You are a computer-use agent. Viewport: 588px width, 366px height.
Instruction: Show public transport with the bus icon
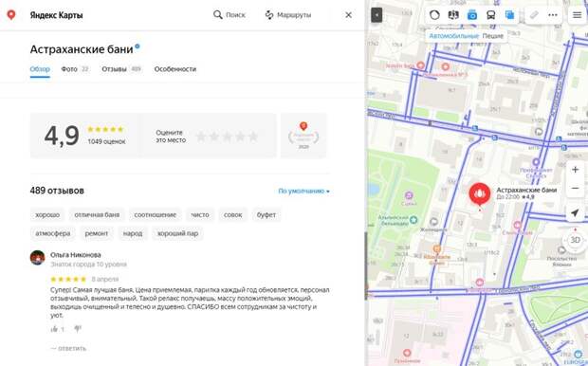click(x=491, y=15)
